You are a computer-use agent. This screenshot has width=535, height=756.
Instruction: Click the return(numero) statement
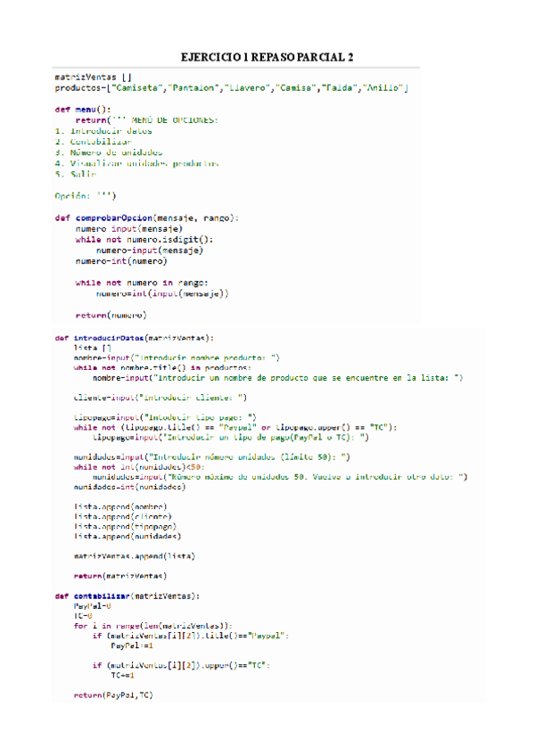click(x=111, y=316)
